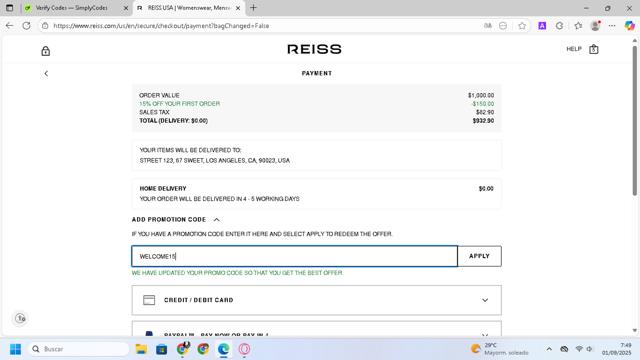Open the HELP link

pyautogui.click(x=574, y=49)
